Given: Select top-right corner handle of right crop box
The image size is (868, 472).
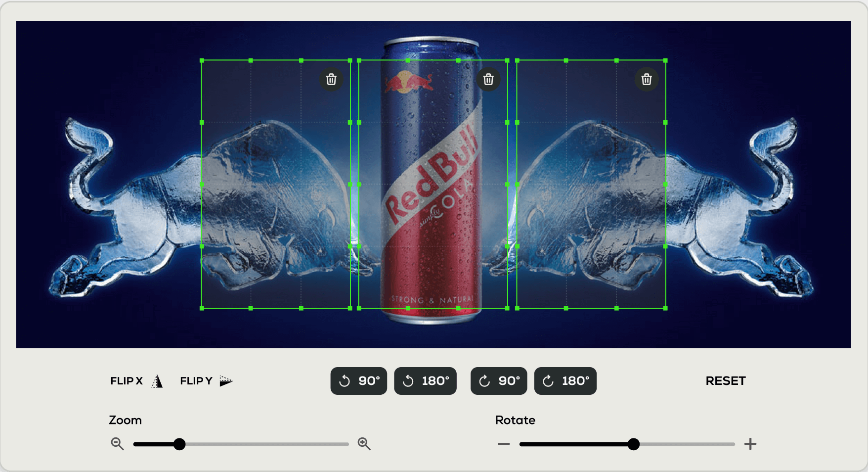Looking at the screenshot, I should click(665, 60).
